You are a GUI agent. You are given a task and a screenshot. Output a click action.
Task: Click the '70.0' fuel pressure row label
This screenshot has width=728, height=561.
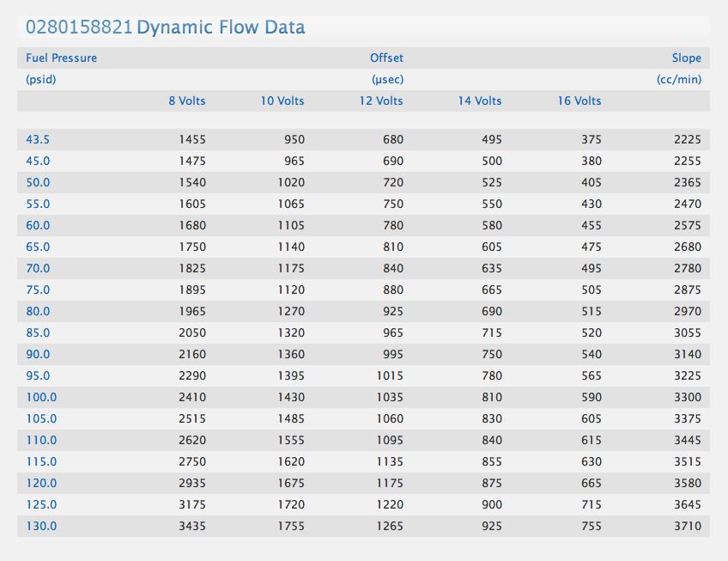click(x=38, y=268)
